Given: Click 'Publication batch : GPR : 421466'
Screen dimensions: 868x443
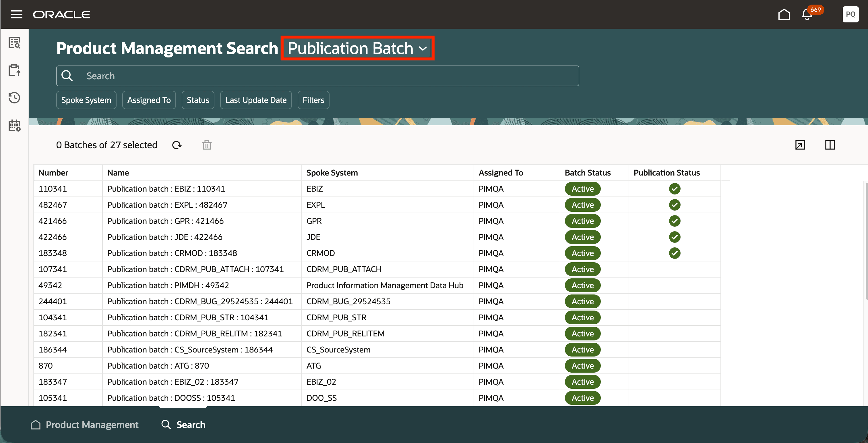Looking at the screenshot, I should (x=165, y=221).
